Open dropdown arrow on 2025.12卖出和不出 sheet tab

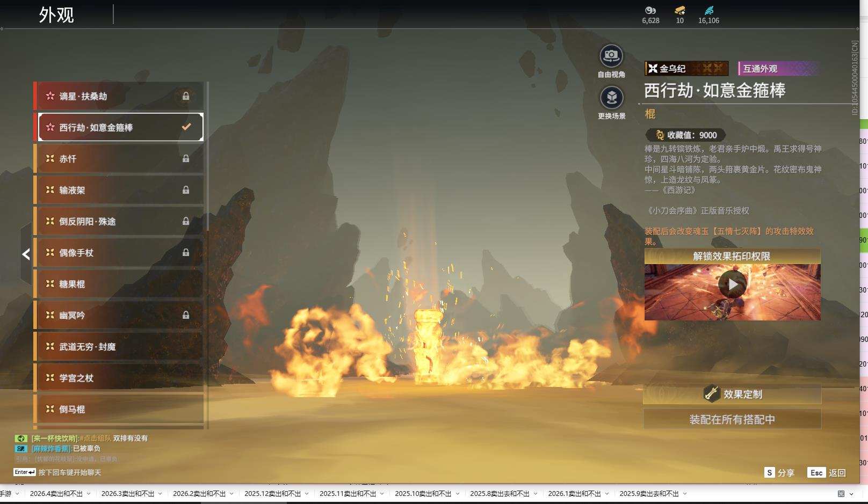pos(307,494)
